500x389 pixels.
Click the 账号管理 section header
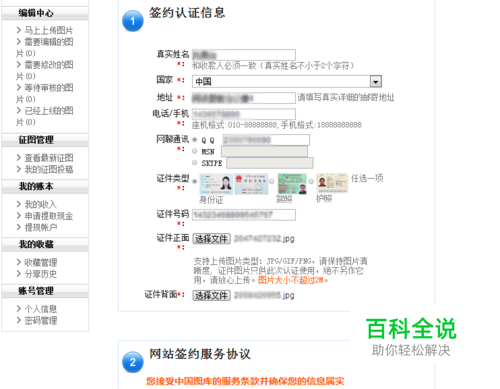45,291
